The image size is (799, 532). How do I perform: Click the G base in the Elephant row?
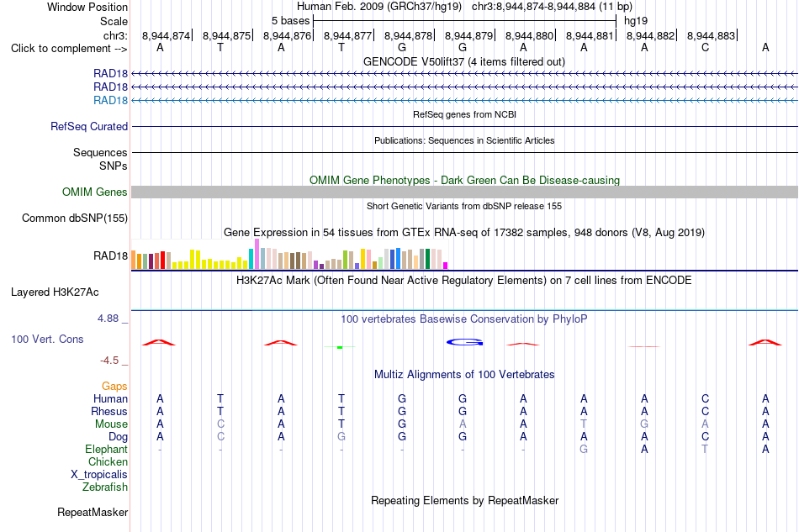pos(584,449)
